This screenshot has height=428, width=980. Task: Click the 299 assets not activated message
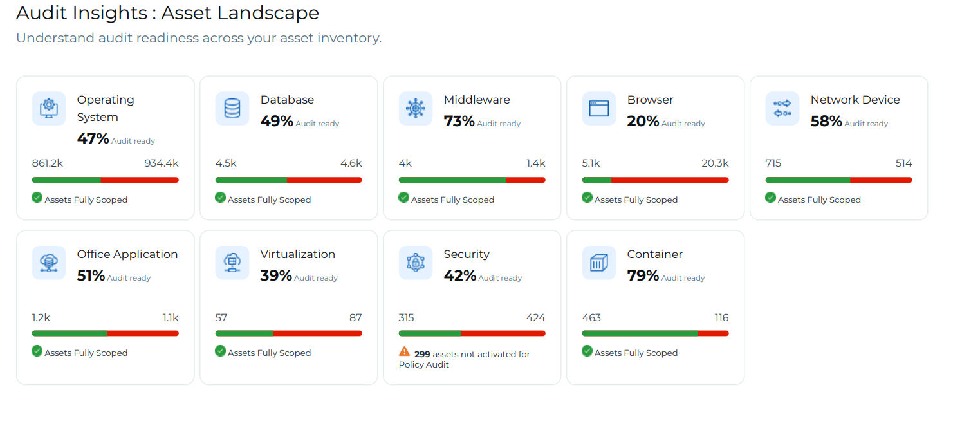click(465, 359)
